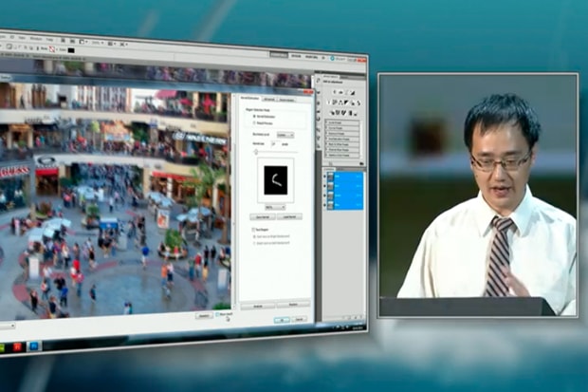Hide the second layer using its eye icon
Viewport: 588px width, 392px height.
(324, 186)
